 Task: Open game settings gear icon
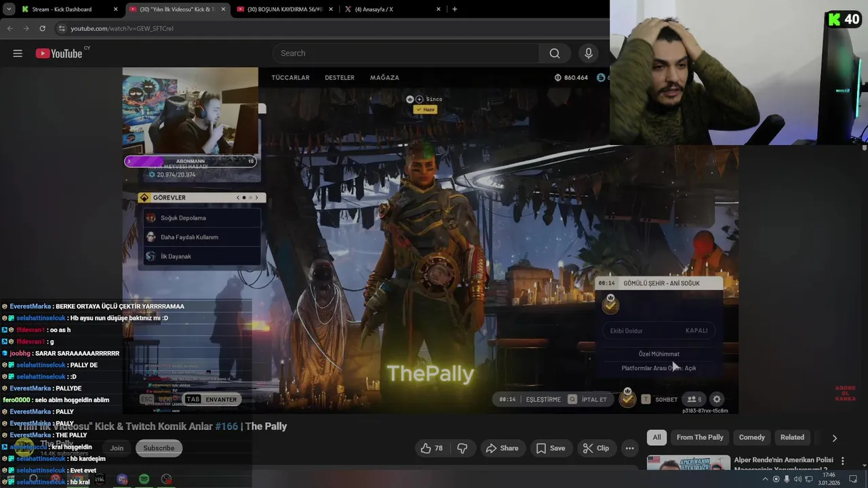[717, 399]
